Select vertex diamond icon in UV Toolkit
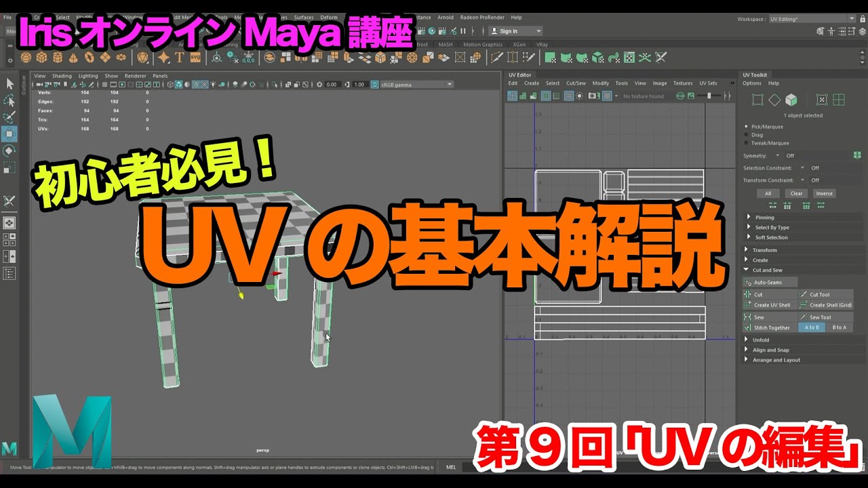868x488 pixels. pyautogui.click(x=774, y=100)
